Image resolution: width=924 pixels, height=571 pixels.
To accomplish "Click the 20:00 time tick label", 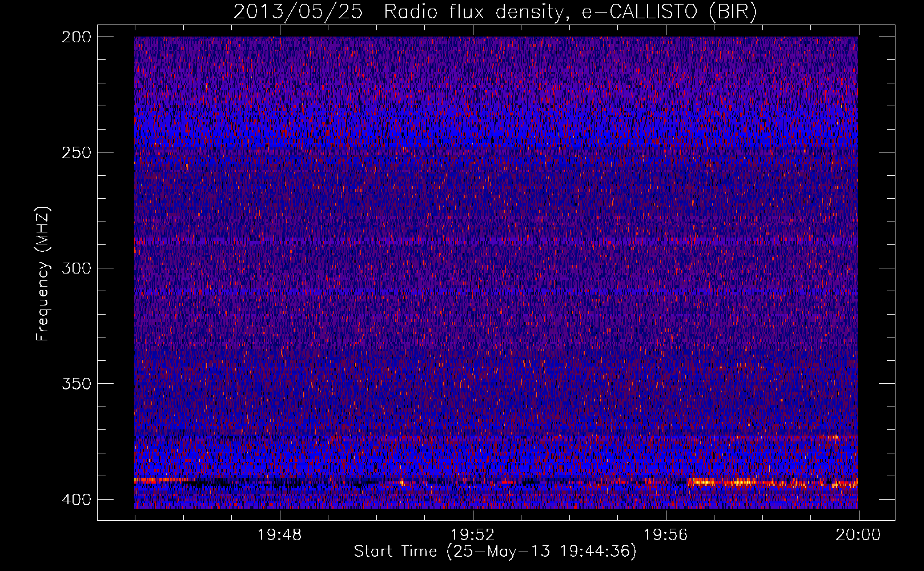I will click(858, 535).
